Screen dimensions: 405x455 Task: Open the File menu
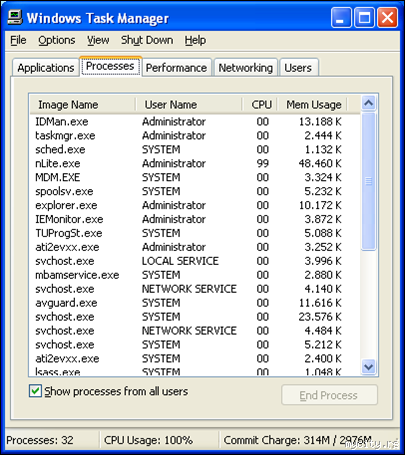(18, 40)
